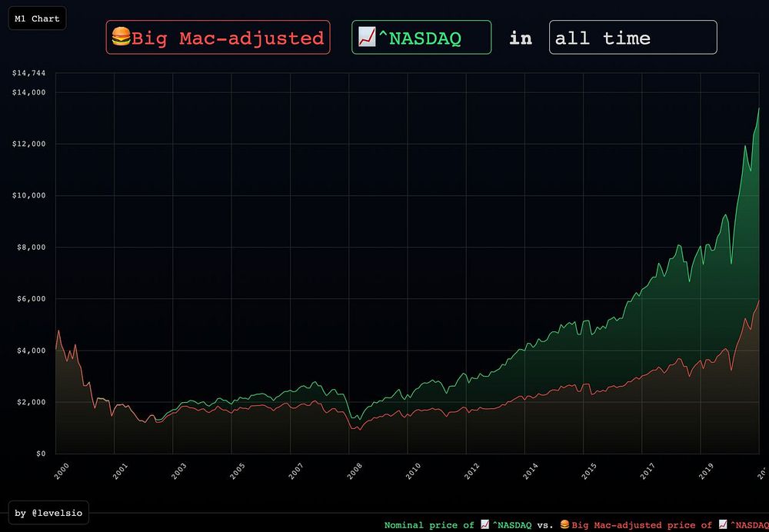Viewport: 769px width, 532px height.
Task: Click the $14,000 axis label
Action: tap(29, 92)
